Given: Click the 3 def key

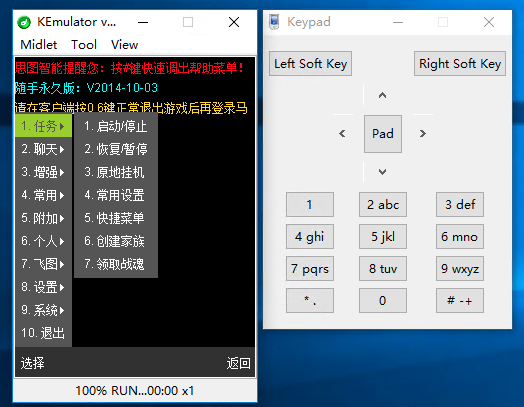Looking at the screenshot, I should click(x=460, y=205).
